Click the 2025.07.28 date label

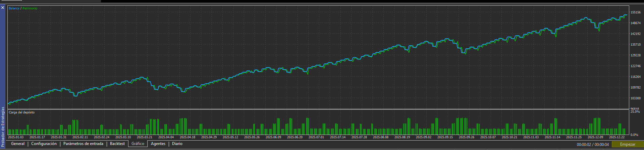click(x=359, y=137)
